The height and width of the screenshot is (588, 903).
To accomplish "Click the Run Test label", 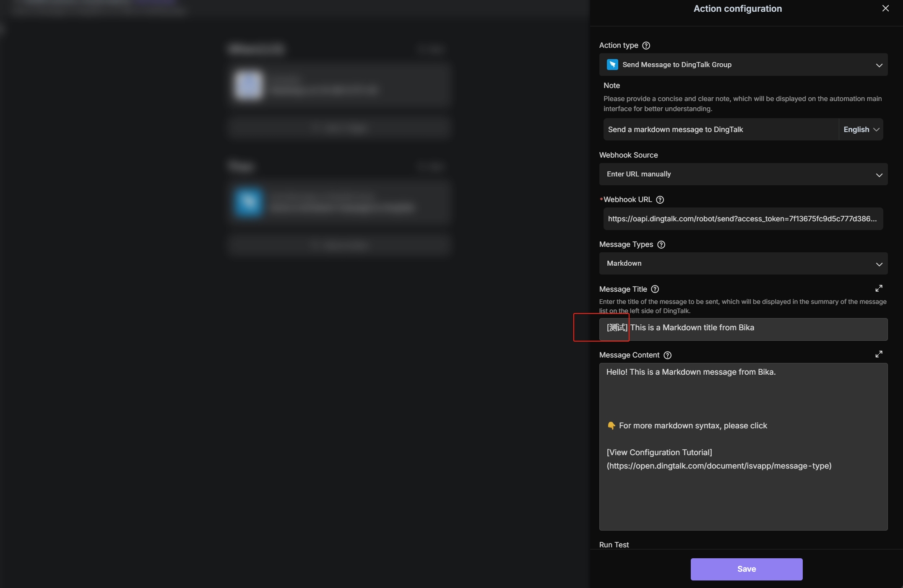I will click(x=614, y=545).
